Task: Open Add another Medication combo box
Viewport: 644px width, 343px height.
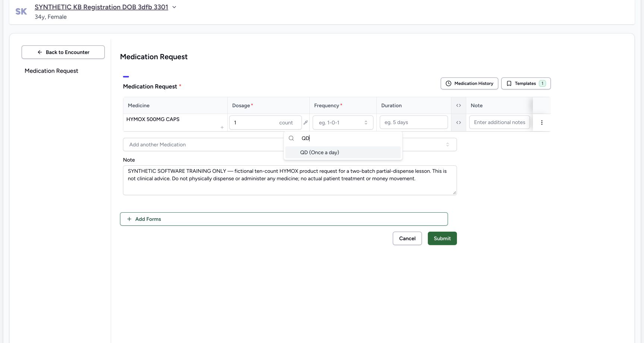Action: click(290, 144)
